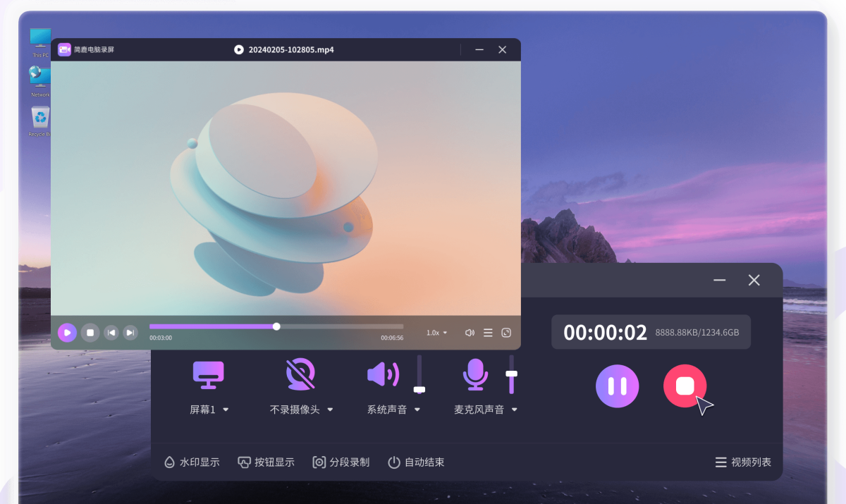The height and width of the screenshot is (504, 846).
Task: Click the video progress bar handle
Action: (x=276, y=326)
